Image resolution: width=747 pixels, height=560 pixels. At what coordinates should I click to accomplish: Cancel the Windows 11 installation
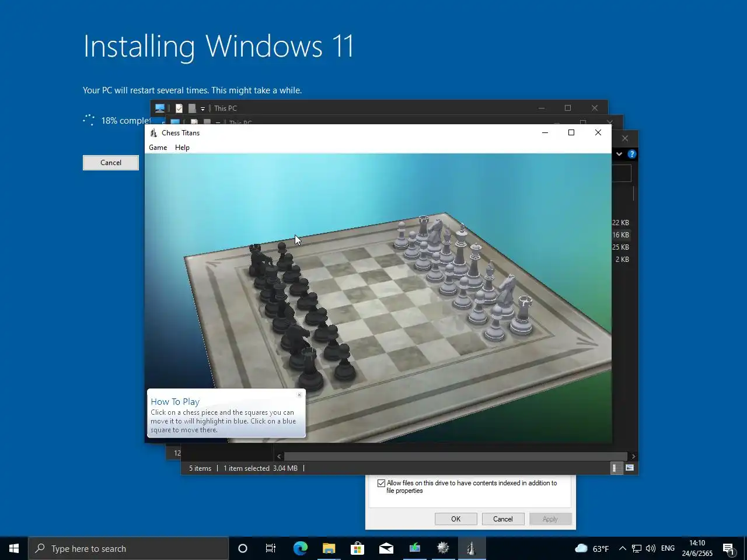coord(111,163)
